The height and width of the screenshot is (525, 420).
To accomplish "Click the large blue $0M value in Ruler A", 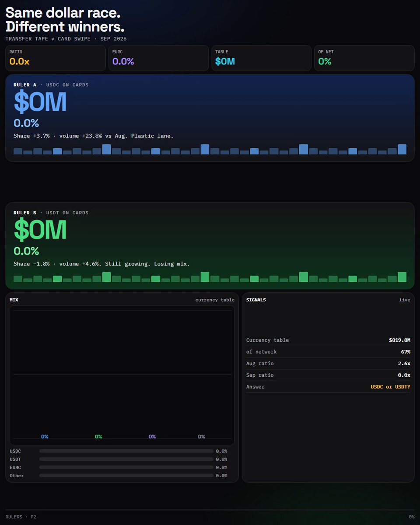I will pos(40,102).
